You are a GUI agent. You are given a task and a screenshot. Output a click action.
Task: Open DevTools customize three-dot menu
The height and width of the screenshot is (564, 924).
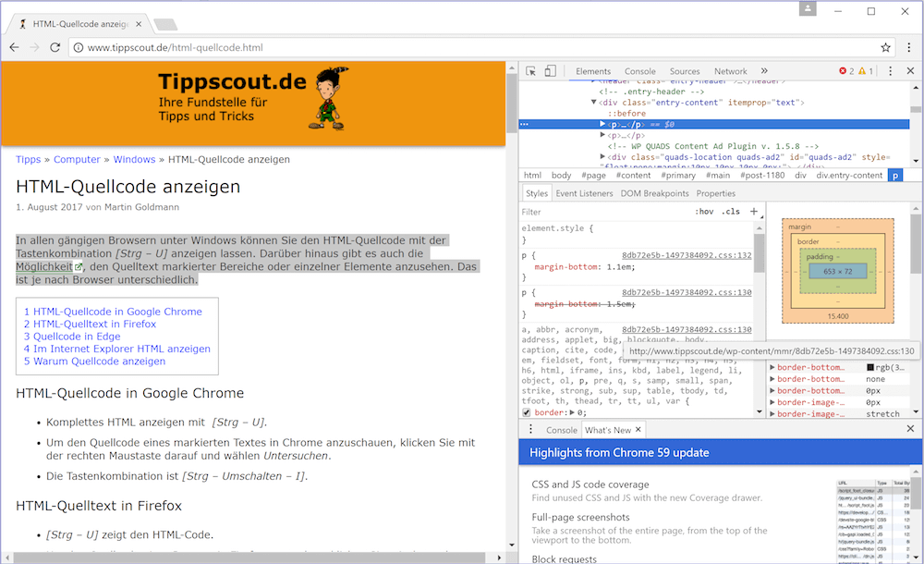click(x=891, y=71)
